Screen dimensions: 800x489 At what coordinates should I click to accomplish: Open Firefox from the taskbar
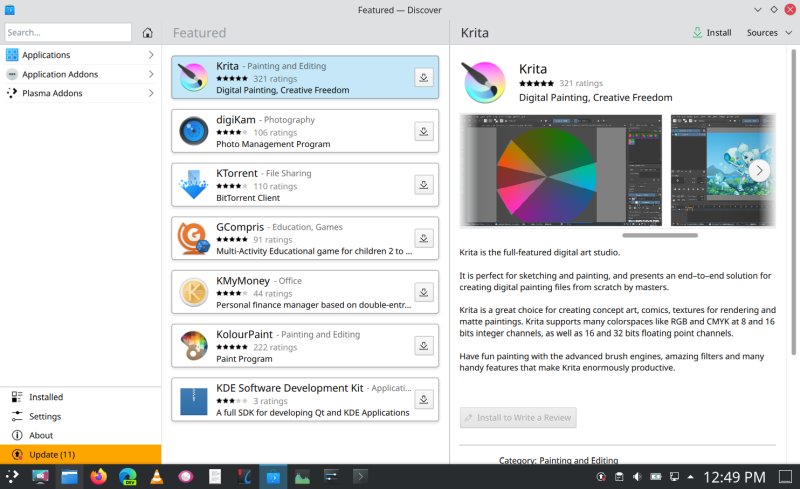coord(98,477)
